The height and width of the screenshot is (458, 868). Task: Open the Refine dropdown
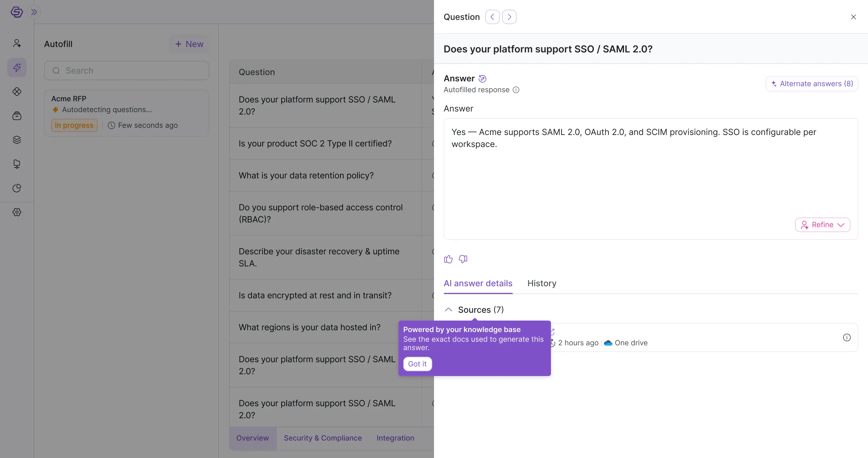822,224
